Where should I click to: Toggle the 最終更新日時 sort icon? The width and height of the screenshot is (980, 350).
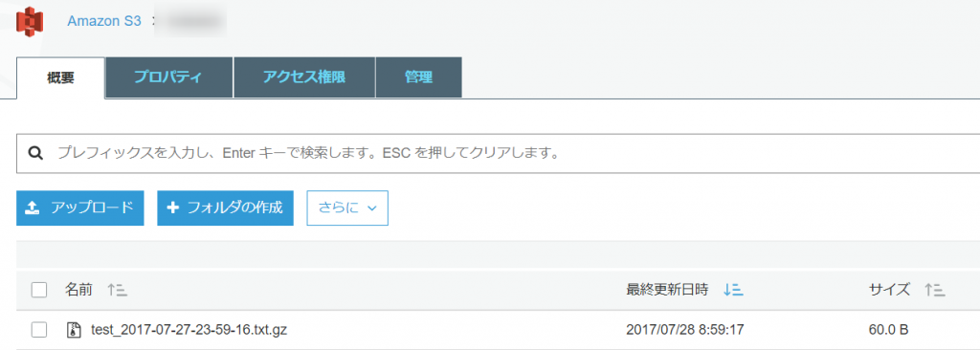click(732, 290)
